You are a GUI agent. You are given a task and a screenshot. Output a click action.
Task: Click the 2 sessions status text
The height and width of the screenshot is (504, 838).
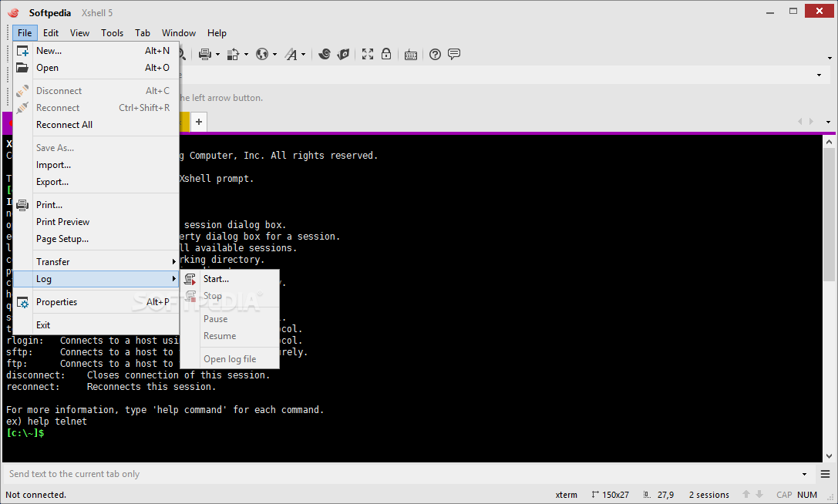click(708, 495)
